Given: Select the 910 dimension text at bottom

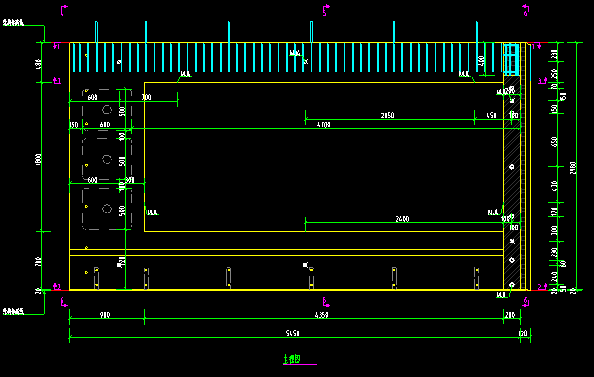Looking at the screenshot, I should coord(105,315).
